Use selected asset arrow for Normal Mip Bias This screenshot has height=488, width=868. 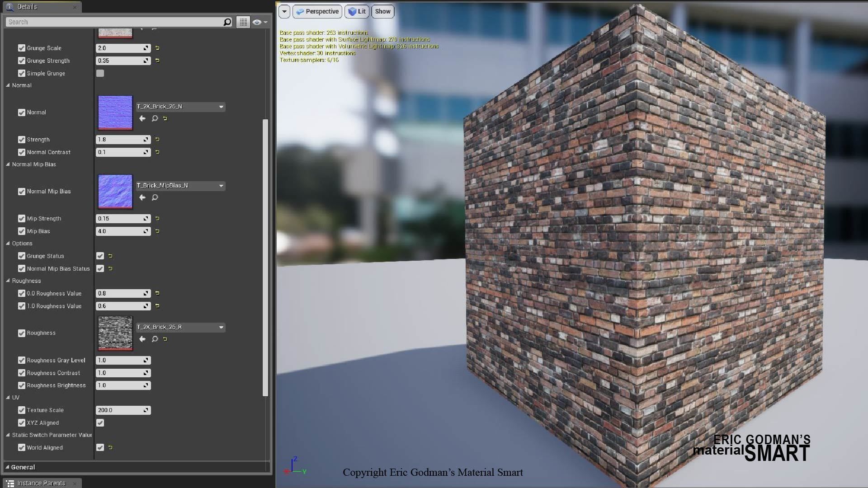coord(142,197)
